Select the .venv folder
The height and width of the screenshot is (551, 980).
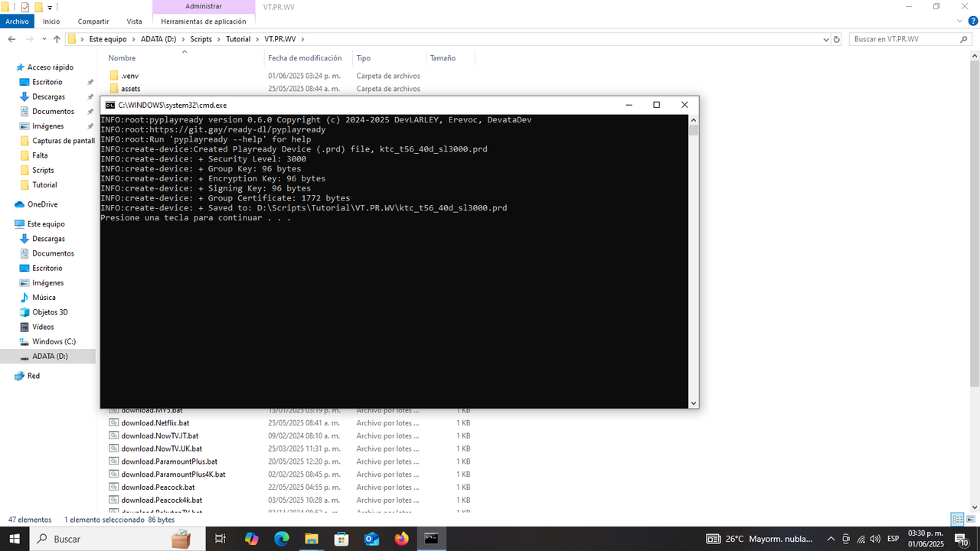click(x=129, y=76)
